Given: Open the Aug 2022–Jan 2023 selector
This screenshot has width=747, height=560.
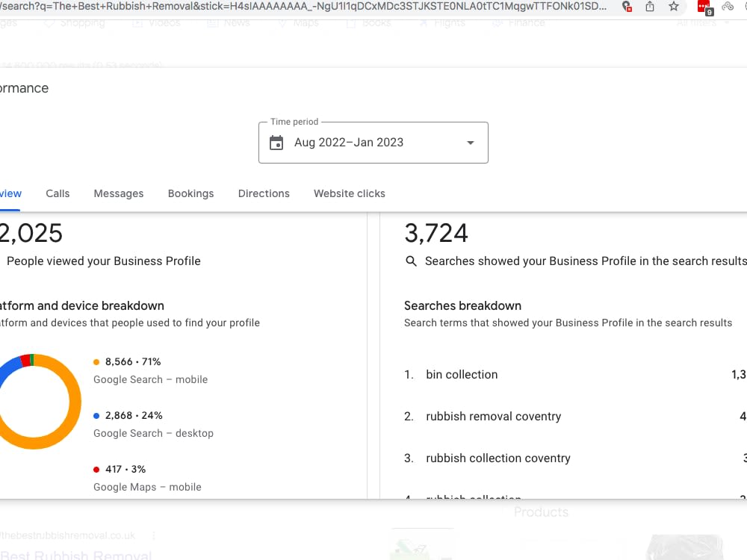Looking at the screenshot, I should 373,143.
